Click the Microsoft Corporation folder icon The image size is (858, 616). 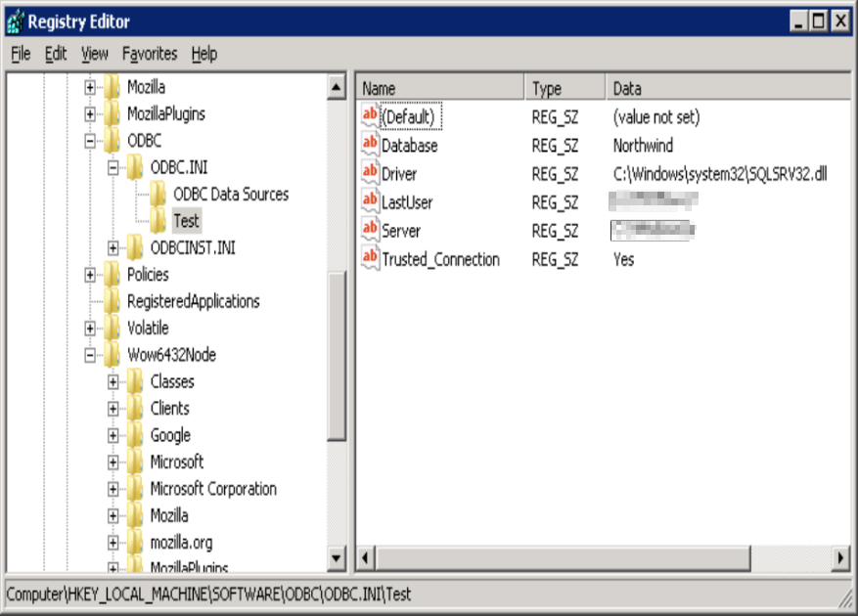pyautogui.click(x=136, y=489)
